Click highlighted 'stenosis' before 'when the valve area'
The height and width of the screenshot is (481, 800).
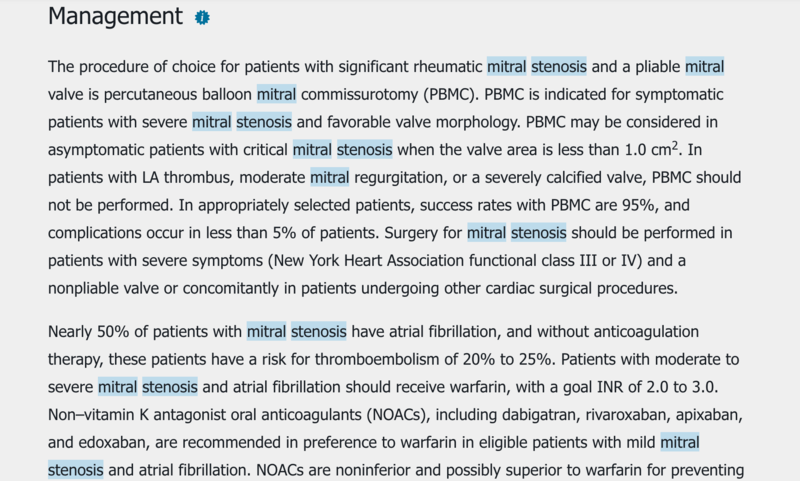coord(365,150)
